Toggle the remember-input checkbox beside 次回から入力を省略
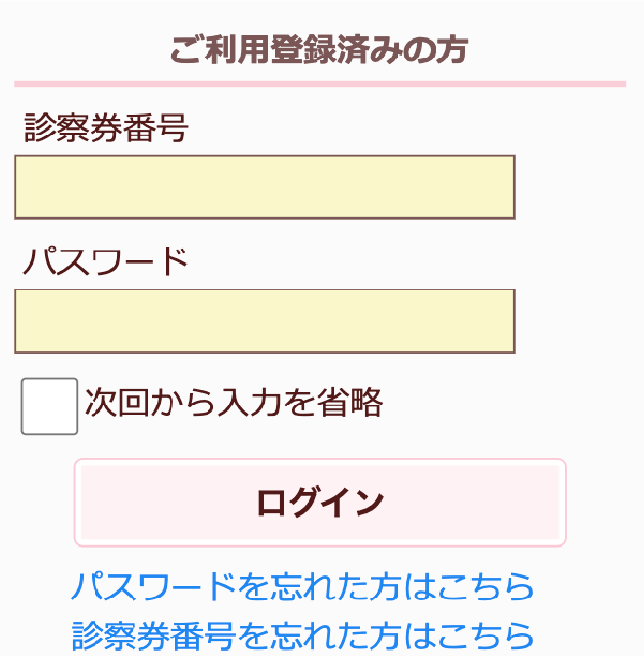The image size is (644, 656). click(49, 405)
